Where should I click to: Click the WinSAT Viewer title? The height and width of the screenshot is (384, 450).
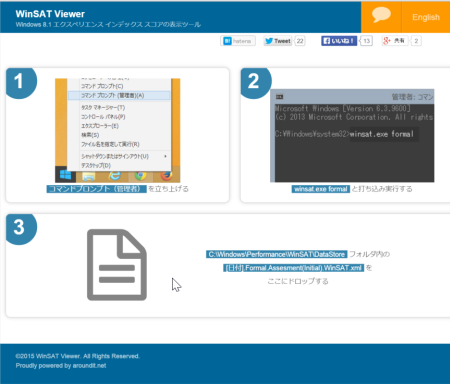50,14
